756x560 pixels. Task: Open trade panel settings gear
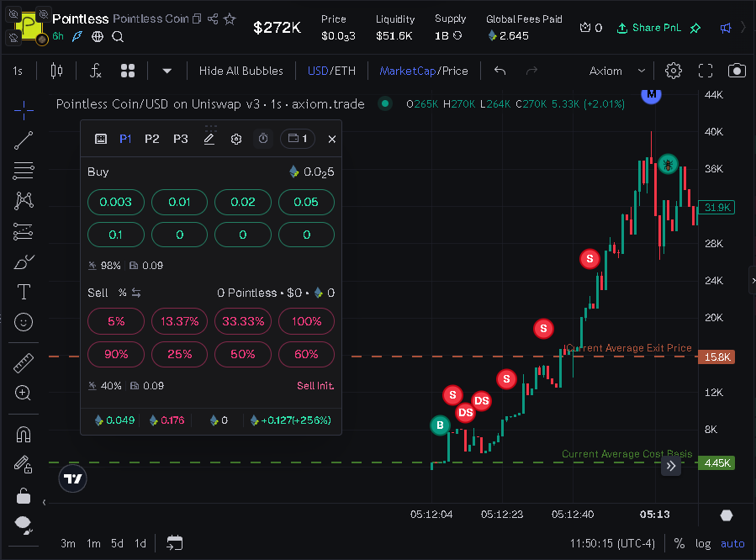(x=235, y=140)
